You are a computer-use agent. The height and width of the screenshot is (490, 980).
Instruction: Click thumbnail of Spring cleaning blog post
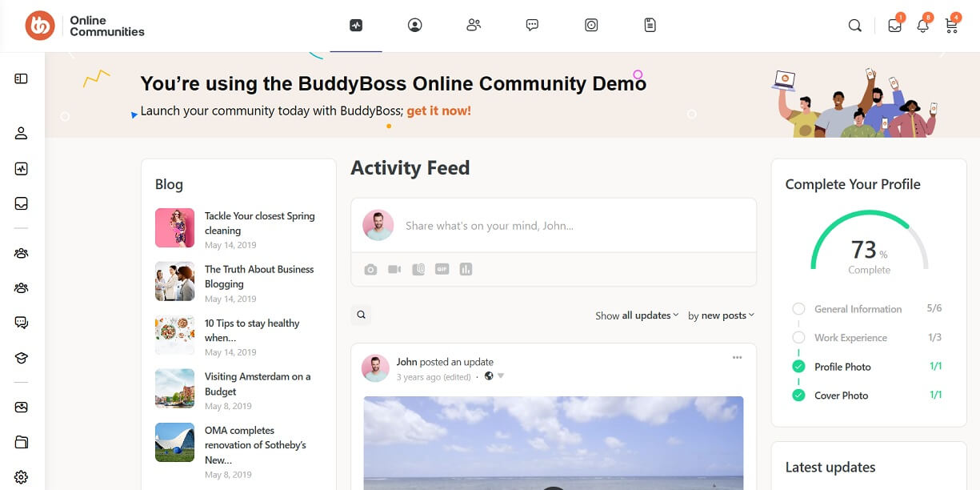pyautogui.click(x=174, y=228)
